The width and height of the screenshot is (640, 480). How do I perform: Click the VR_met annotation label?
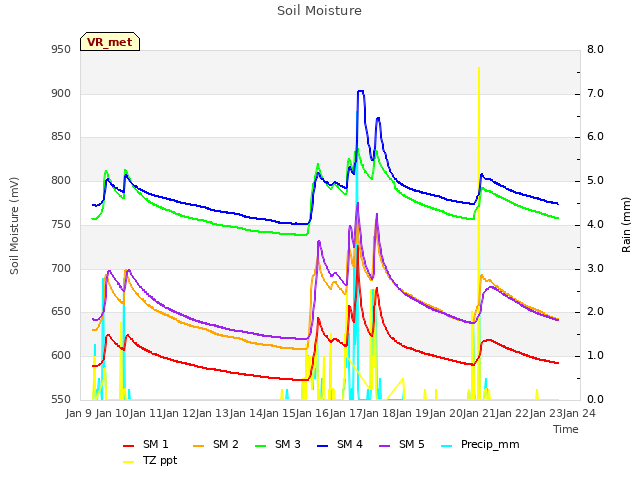tap(110, 42)
